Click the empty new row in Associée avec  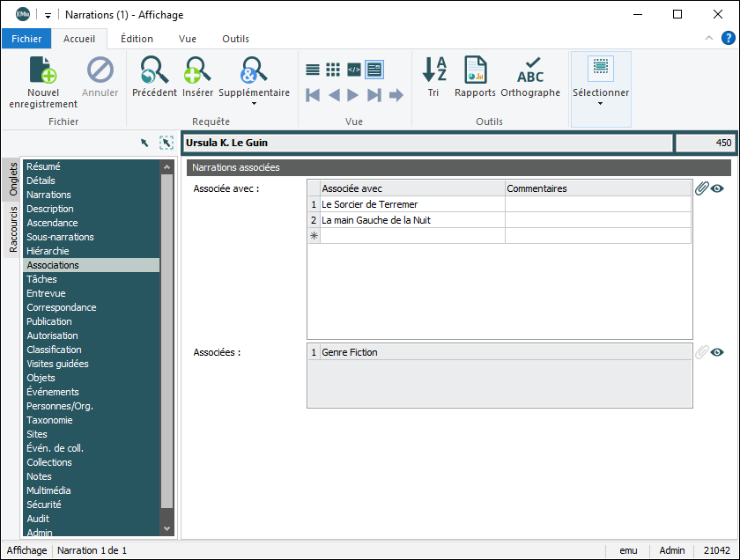coord(412,236)
